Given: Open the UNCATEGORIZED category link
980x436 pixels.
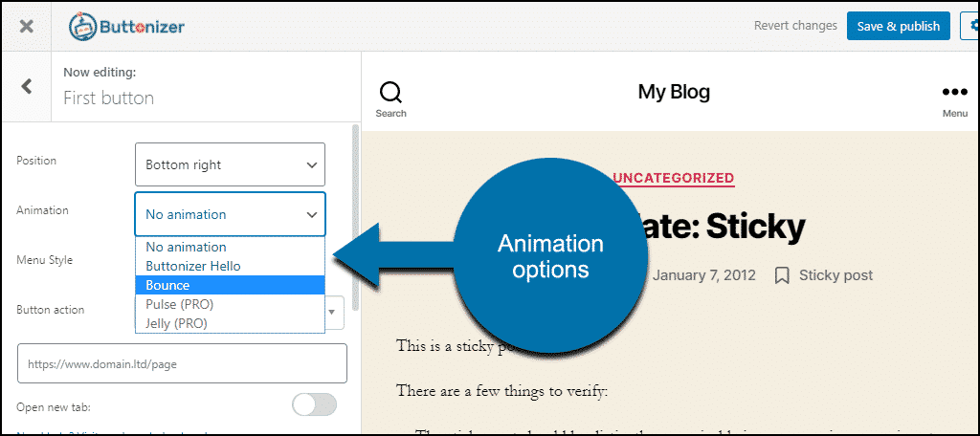Looking at the screenshot, I should (x=673, y=178).
